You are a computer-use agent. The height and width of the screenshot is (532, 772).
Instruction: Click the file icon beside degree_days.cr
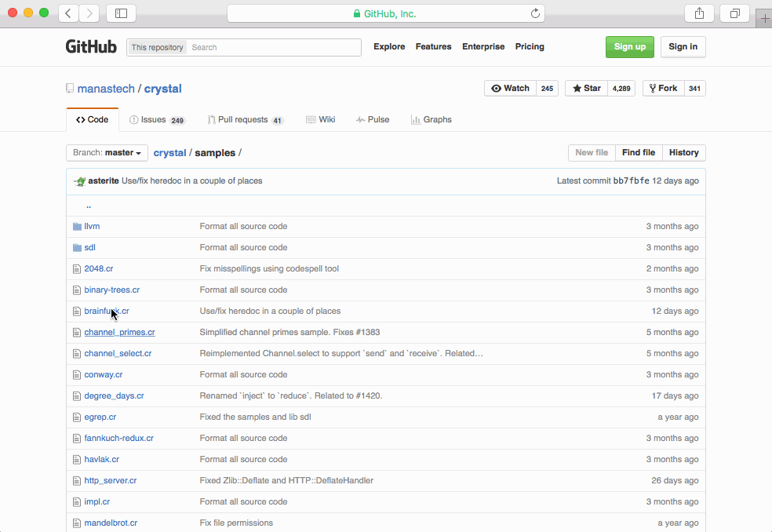click(x=77, y=396)
